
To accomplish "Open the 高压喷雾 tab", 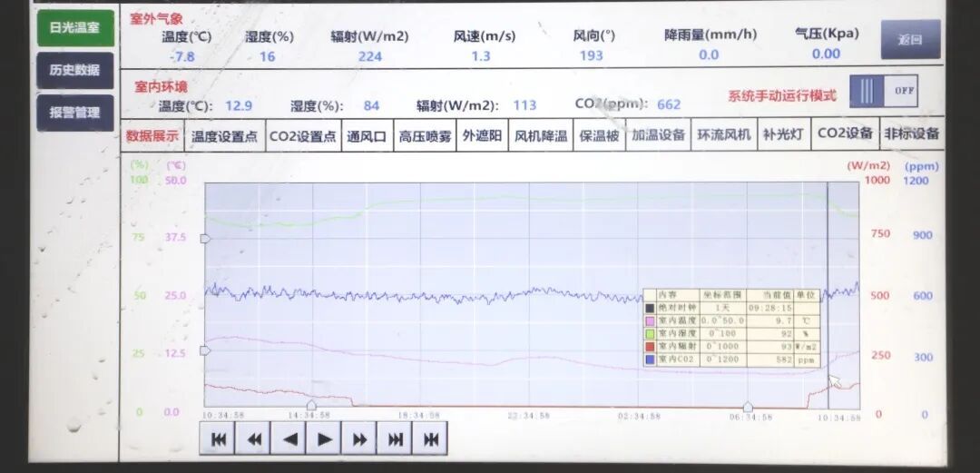I will 424,136.
